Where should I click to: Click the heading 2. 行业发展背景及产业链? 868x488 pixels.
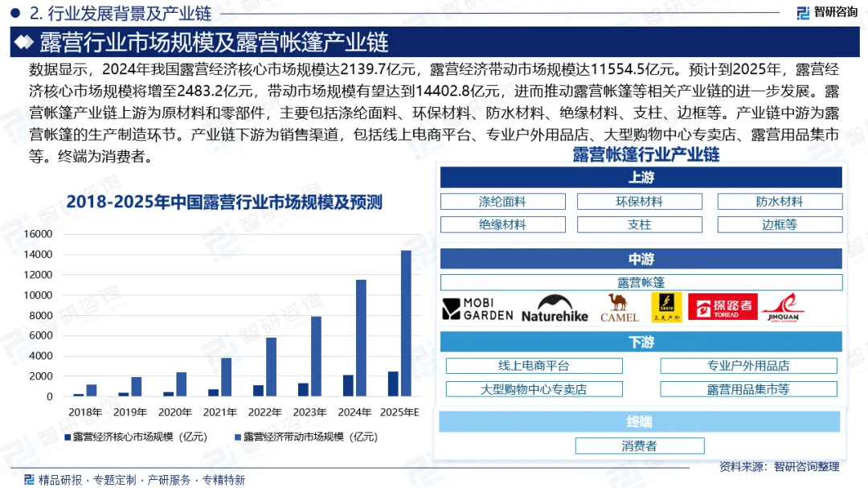tap(120, 13)
